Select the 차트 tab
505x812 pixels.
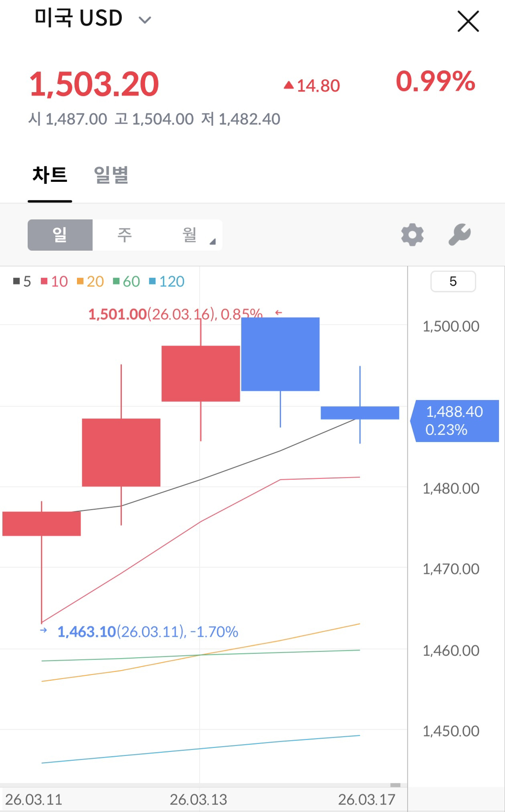coord(50,175)
